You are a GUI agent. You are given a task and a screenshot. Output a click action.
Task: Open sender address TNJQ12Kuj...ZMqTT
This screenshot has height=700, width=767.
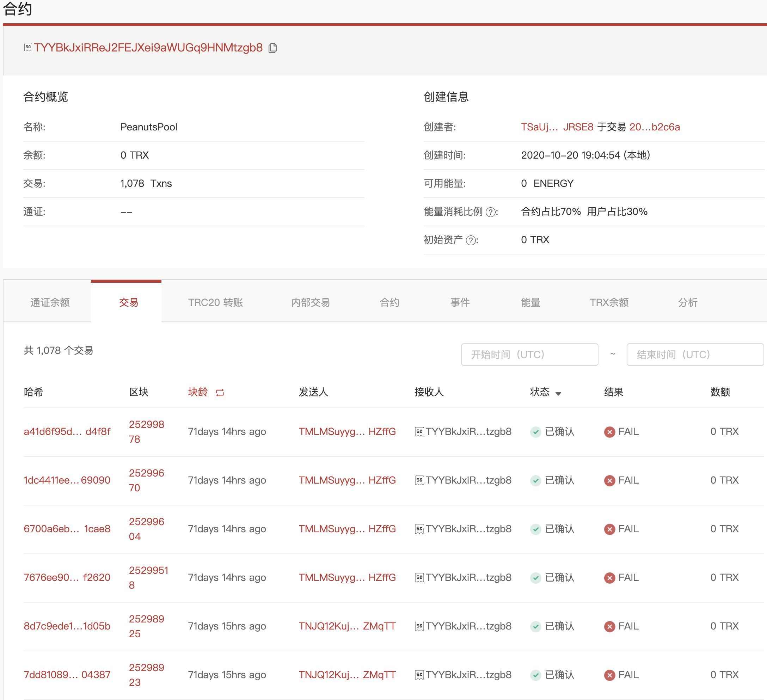(x=347, y=626)
